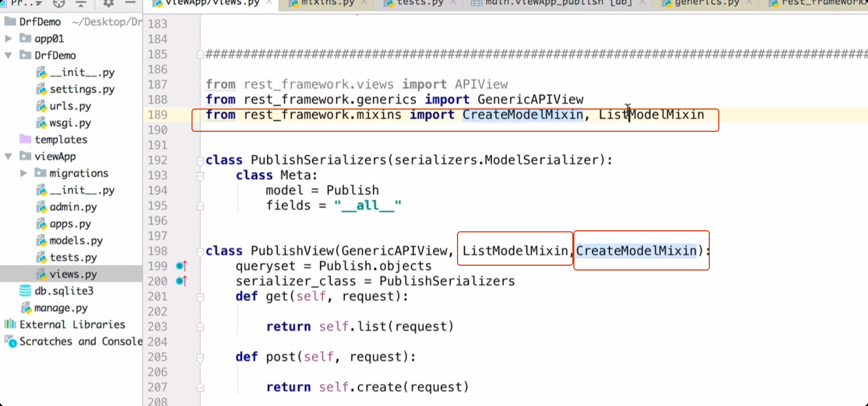Image resolution: width=868 pixels, height=406 pixels.
Task: Collapse the DrfDemo subfolder arrow
Action: [x=8, y=55]
